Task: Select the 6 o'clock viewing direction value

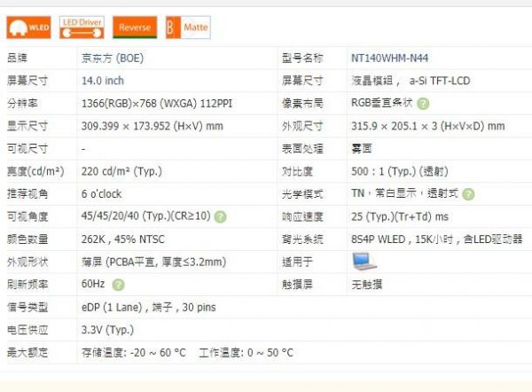Action: [x=101, y=194]
